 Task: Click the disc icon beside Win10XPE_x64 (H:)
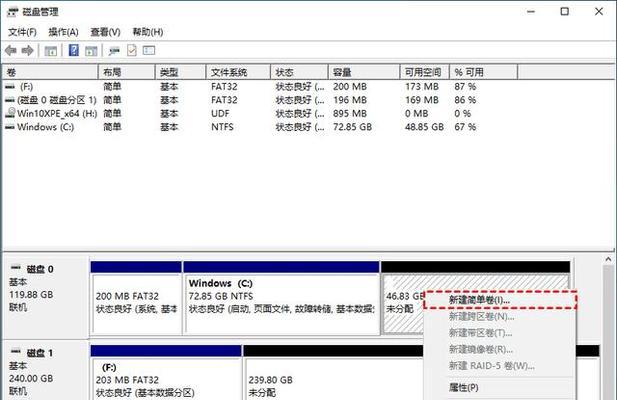10,113
